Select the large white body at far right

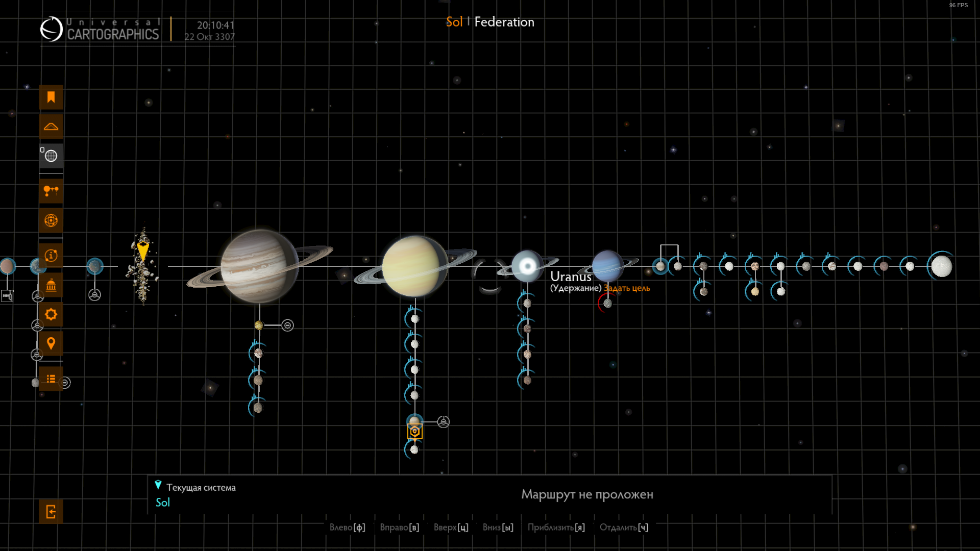[941, 266]
